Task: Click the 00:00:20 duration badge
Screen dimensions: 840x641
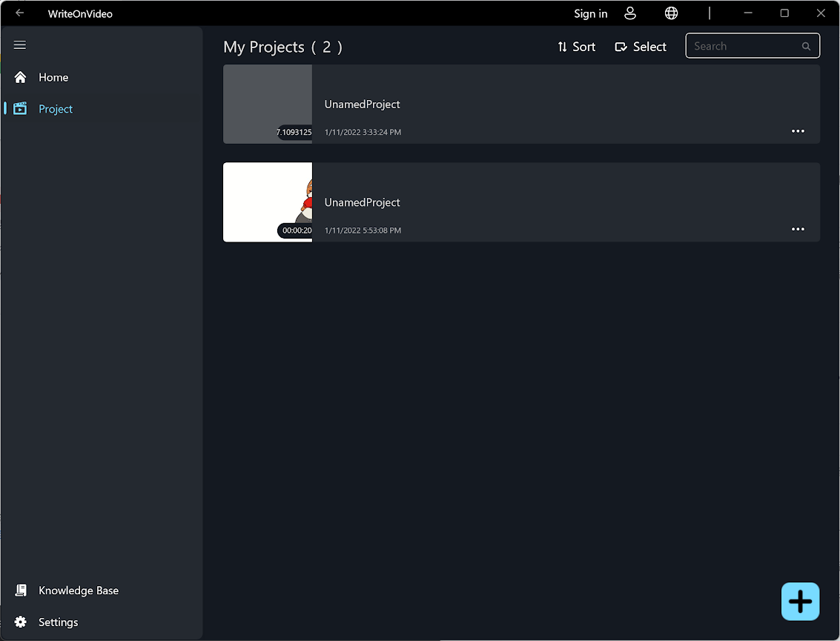Action: pyautogui.click(x=294, y=230)
